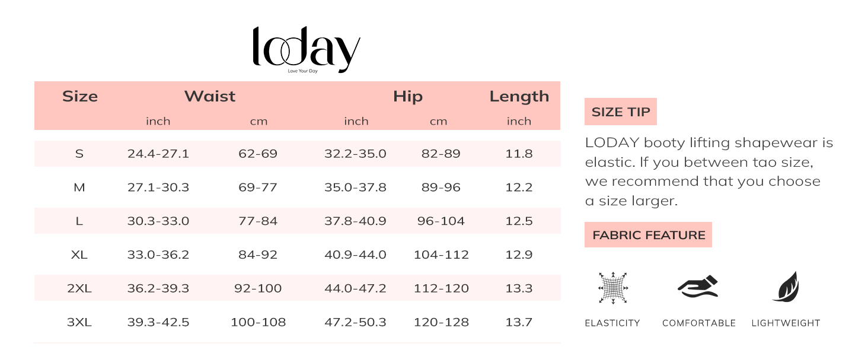Click the elasticity mesh icon

click(x=613, y=288)
